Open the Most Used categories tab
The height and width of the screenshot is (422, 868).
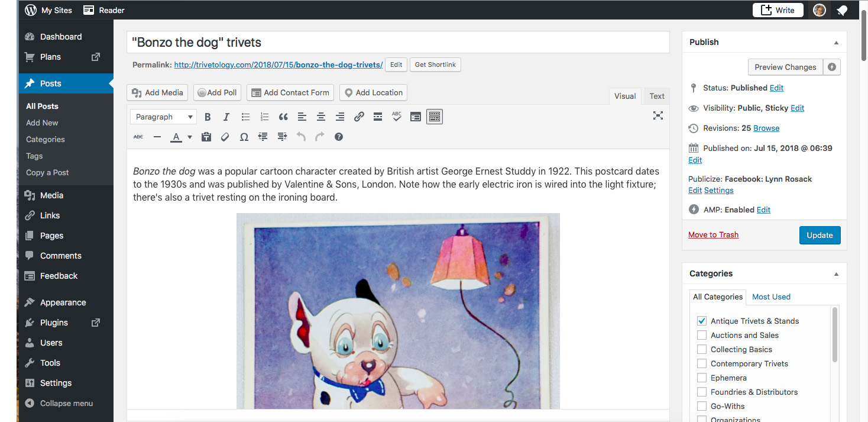(x=771, y=297)
